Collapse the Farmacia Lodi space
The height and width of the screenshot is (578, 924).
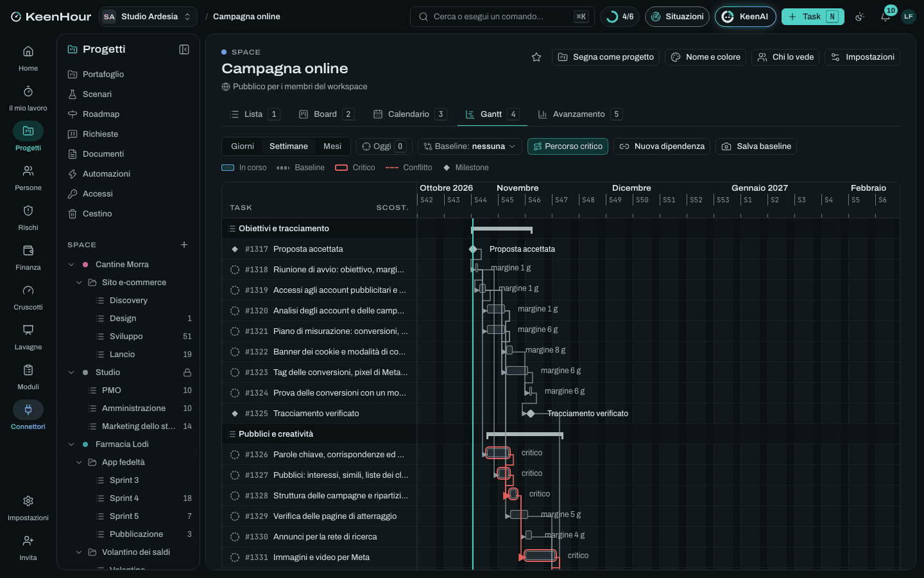click(71, 444)
